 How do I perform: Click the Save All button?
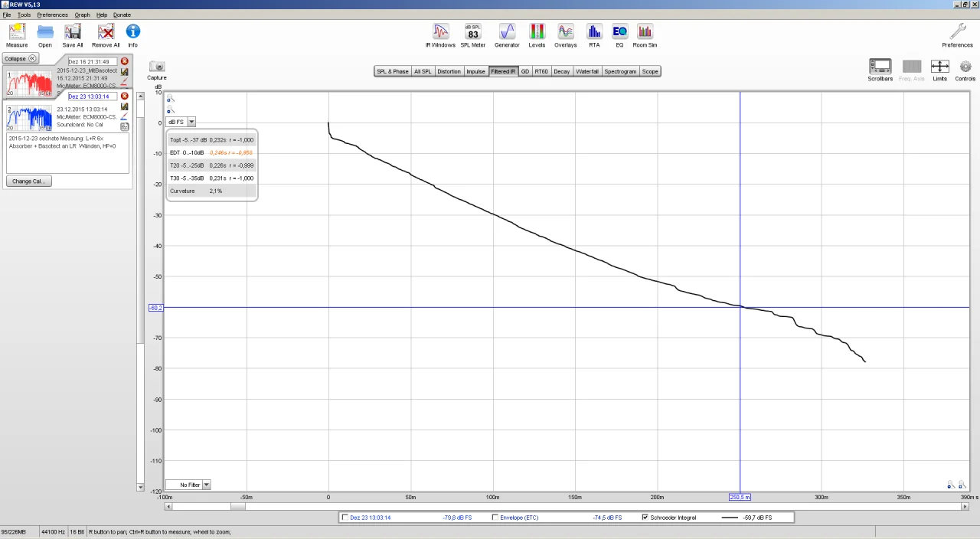[x=73, y=35]
